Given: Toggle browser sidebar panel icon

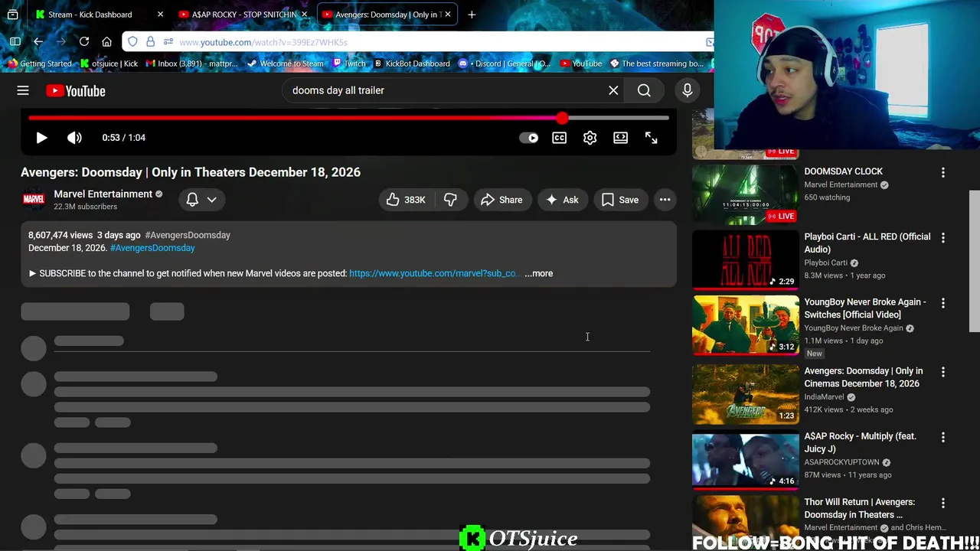Looking at the screenshot, I should coord(15,41).
